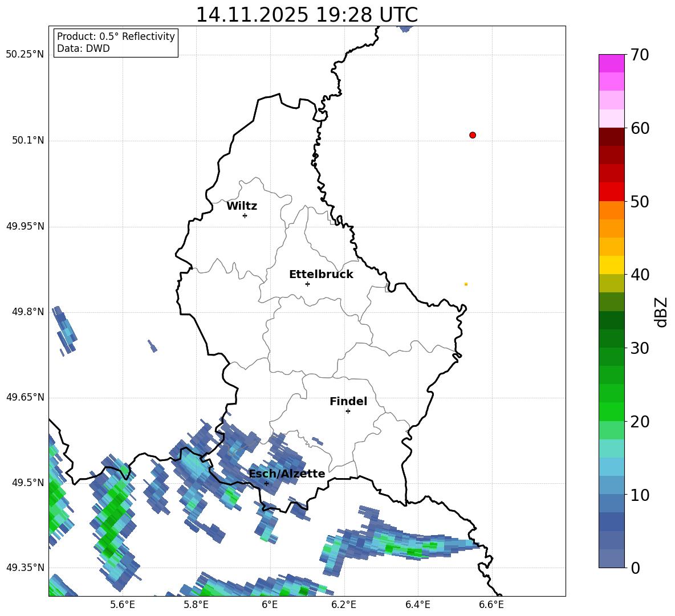Click the colorbar 60 tick label

(640, 128)
